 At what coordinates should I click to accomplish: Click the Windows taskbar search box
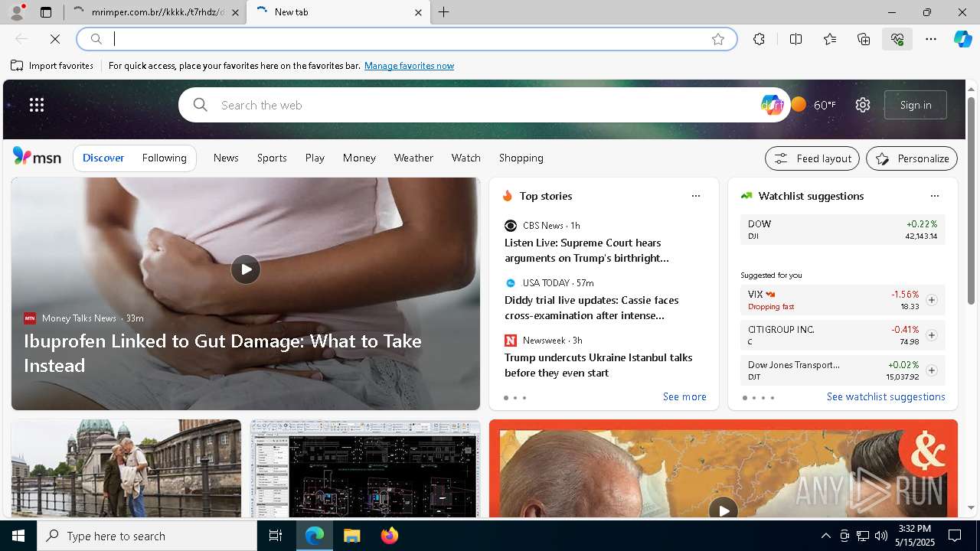[x=147, y=536]
